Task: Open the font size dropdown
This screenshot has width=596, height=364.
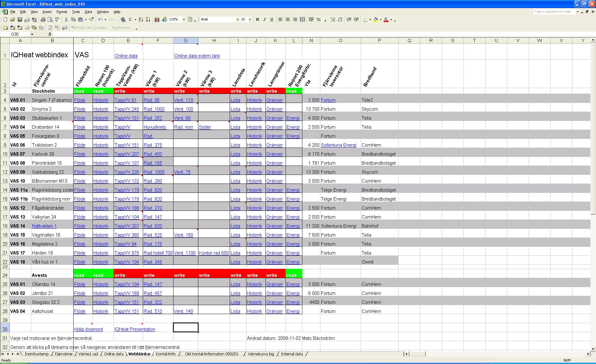Action: coord(250,20)
